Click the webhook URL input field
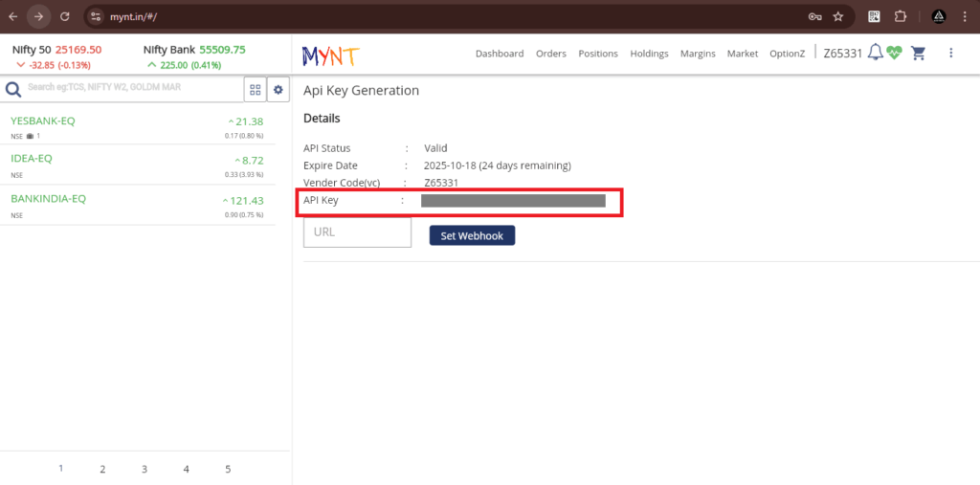The image size is (980, 485). tap(357, 232)
